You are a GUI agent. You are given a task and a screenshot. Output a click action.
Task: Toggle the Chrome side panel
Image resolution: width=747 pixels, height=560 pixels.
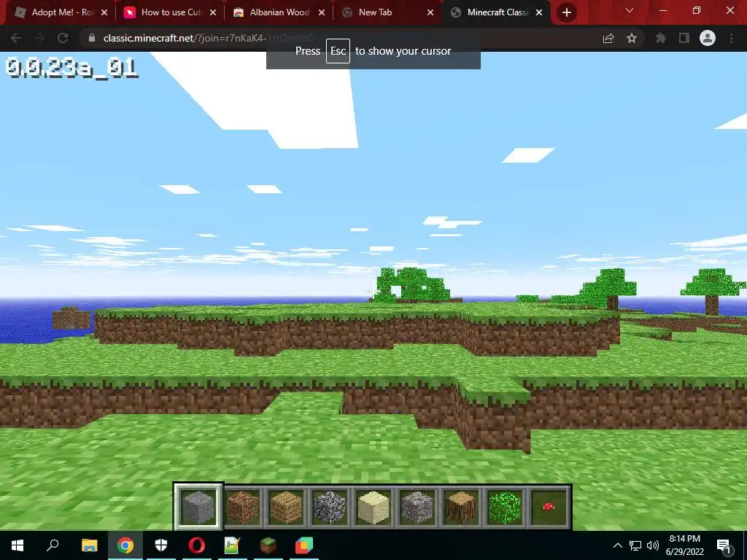[x=684, y=38]
